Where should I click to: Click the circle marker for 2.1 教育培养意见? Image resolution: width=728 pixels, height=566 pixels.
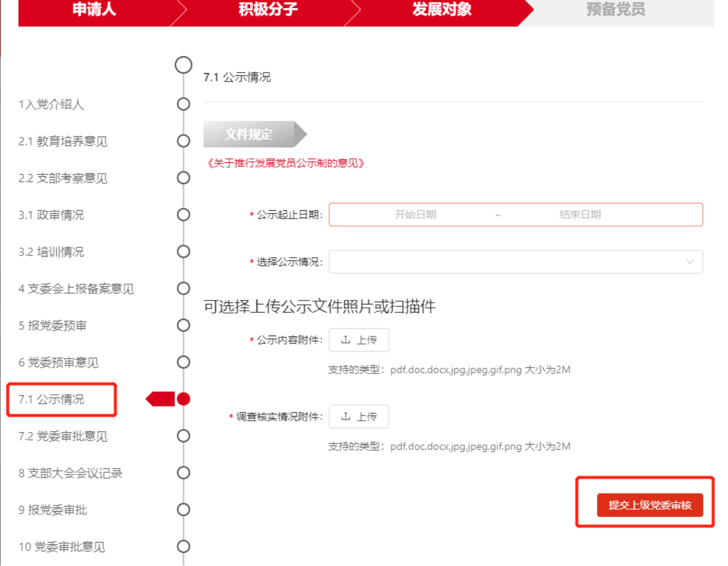pos(183,141)
